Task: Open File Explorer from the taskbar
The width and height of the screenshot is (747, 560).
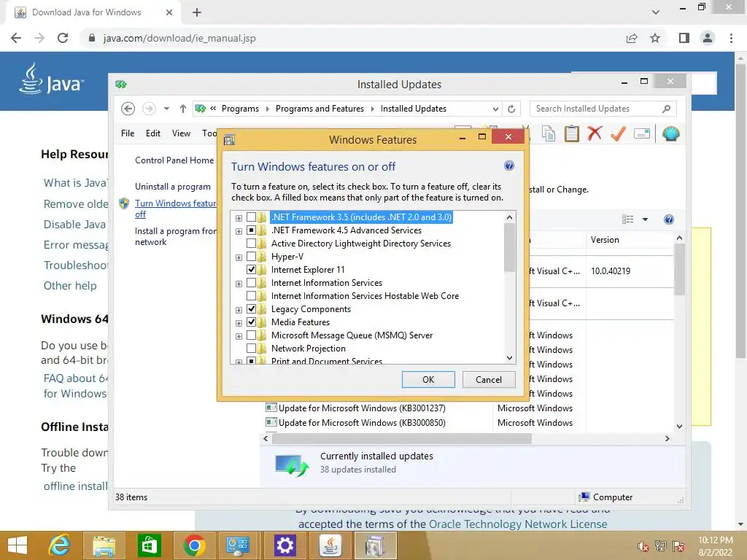Action: click(104, 545)
